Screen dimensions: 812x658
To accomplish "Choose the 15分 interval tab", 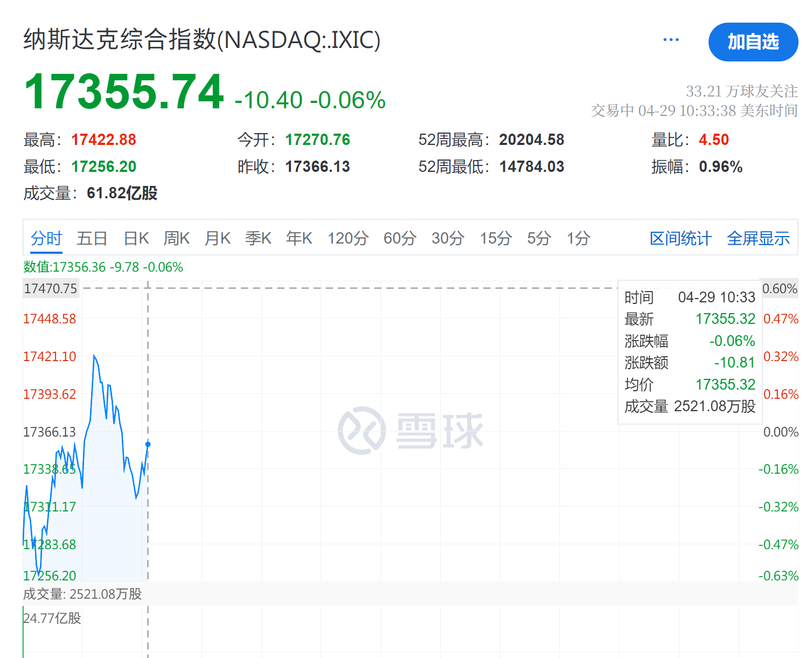I will pyautogui.click(x=496, y=238).
